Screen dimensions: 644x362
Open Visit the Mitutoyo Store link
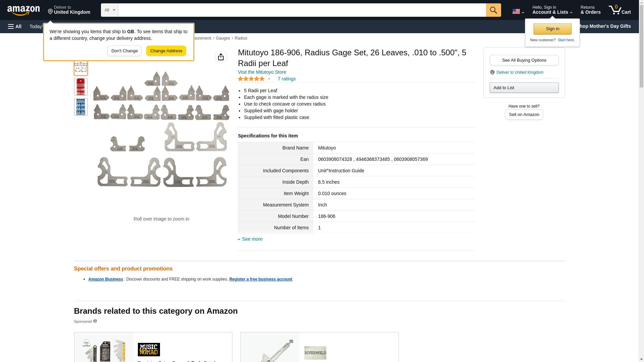[262, 72]
